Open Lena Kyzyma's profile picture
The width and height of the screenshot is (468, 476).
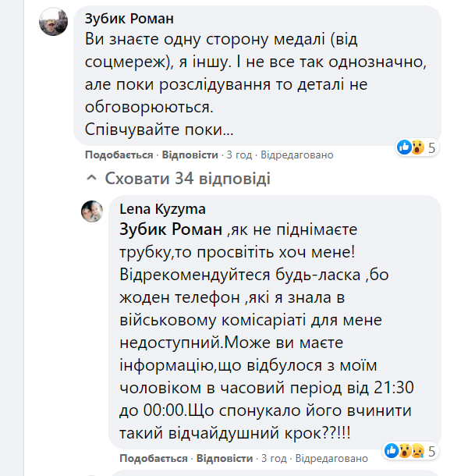coord(92,211)
